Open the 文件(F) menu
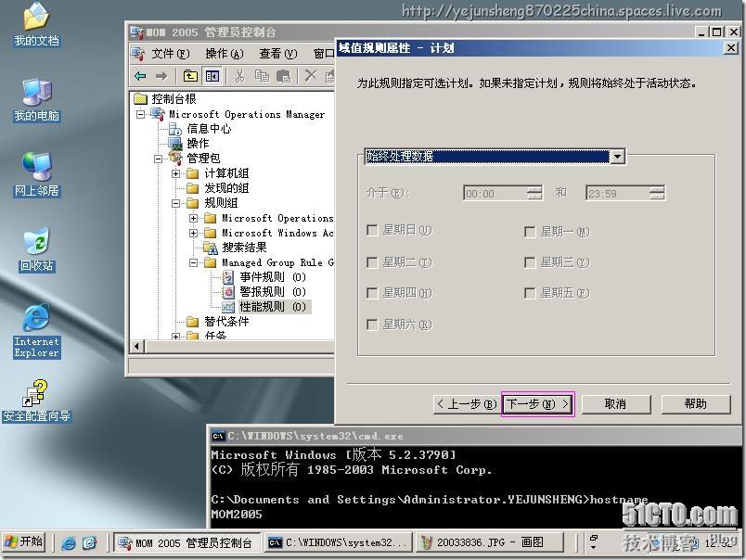 [171, 54]
